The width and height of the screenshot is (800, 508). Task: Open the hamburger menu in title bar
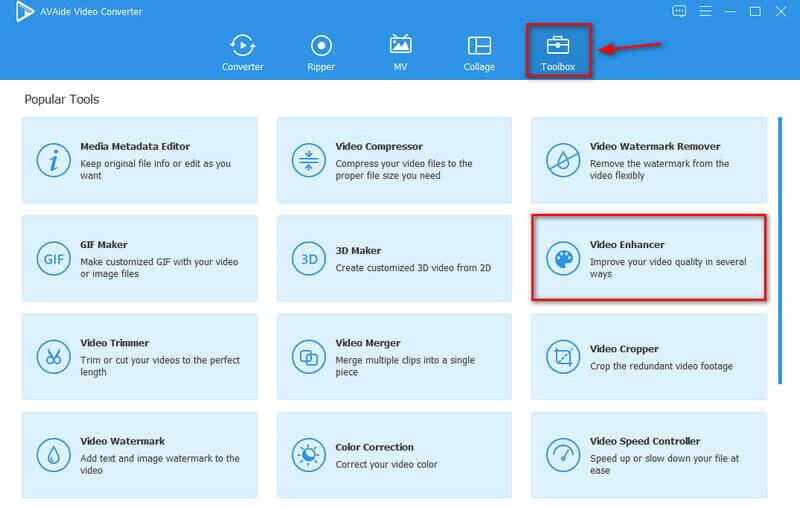pos(705,11)
